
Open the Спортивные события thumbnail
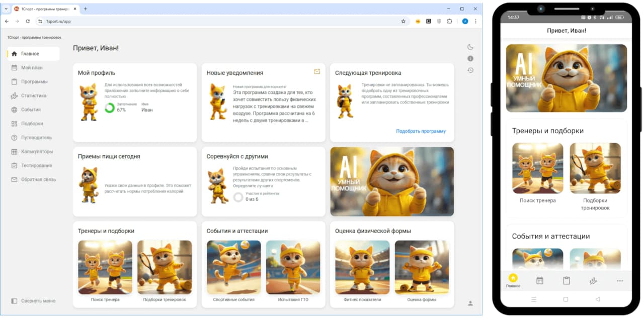pyautogui.click(x=234, y=267)
